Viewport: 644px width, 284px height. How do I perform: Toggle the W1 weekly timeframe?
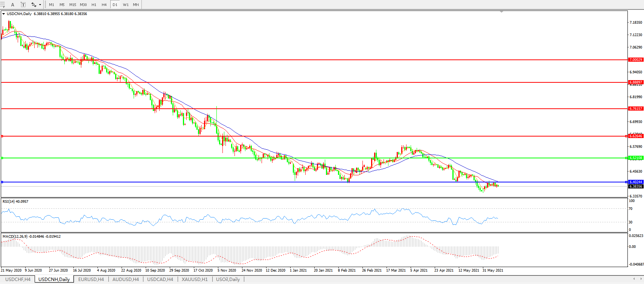point(126,5)
